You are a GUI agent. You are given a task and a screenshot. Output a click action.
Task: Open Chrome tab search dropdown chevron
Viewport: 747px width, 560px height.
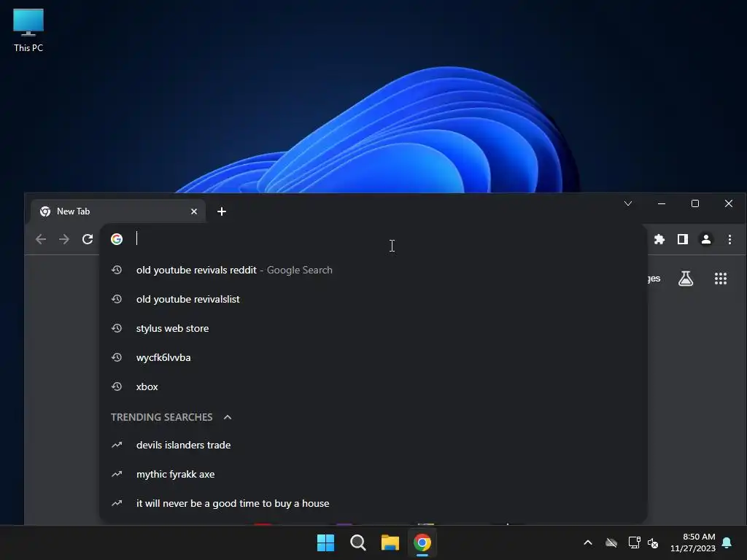(628, 204)
